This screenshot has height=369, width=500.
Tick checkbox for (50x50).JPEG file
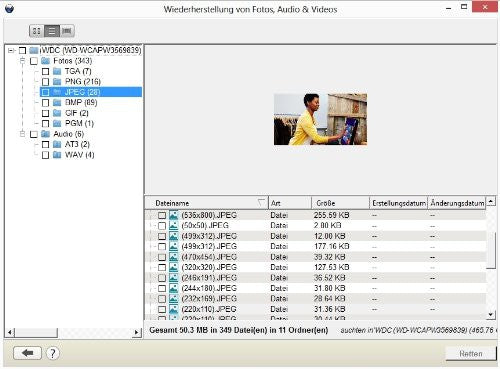tap(162, 226)
